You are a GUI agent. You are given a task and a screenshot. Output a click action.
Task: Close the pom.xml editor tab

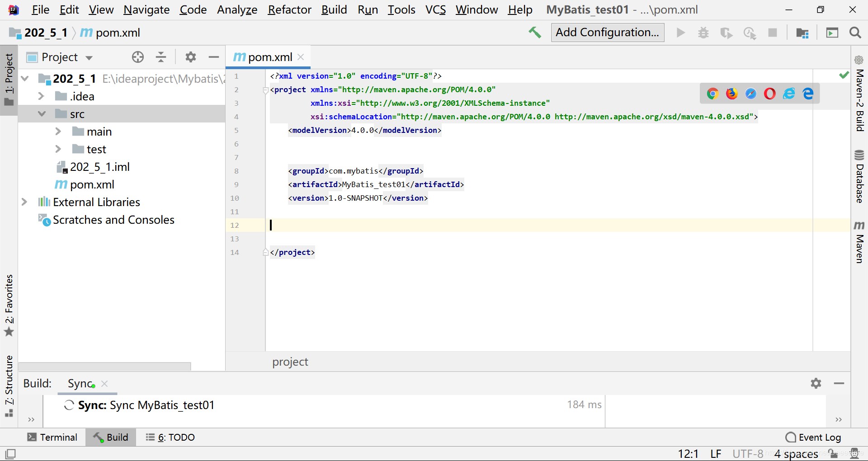click(301, 57)
